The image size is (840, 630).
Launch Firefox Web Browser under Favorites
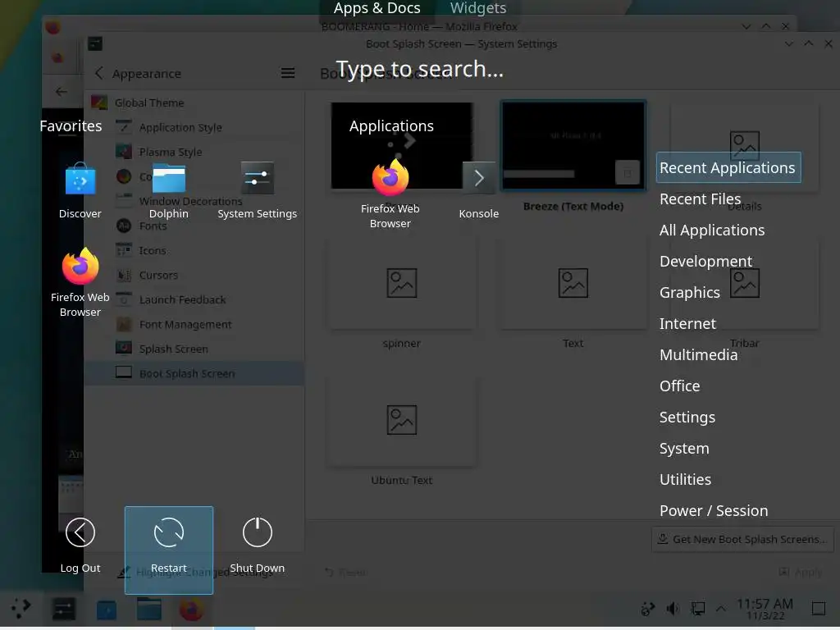(80, 282)
